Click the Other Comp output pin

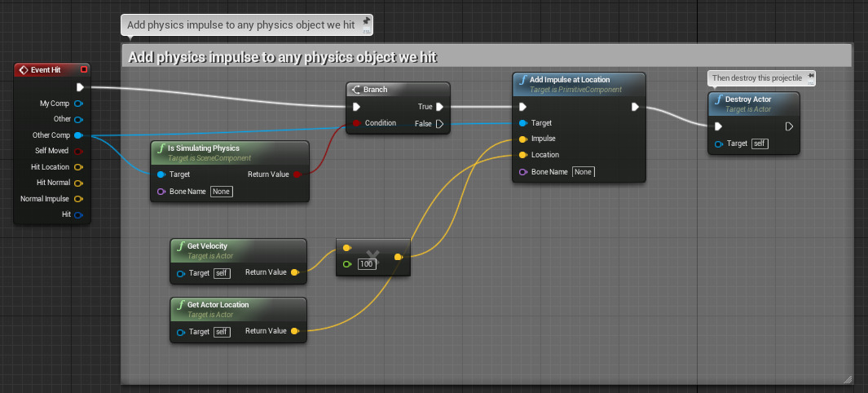coord(78,135)
